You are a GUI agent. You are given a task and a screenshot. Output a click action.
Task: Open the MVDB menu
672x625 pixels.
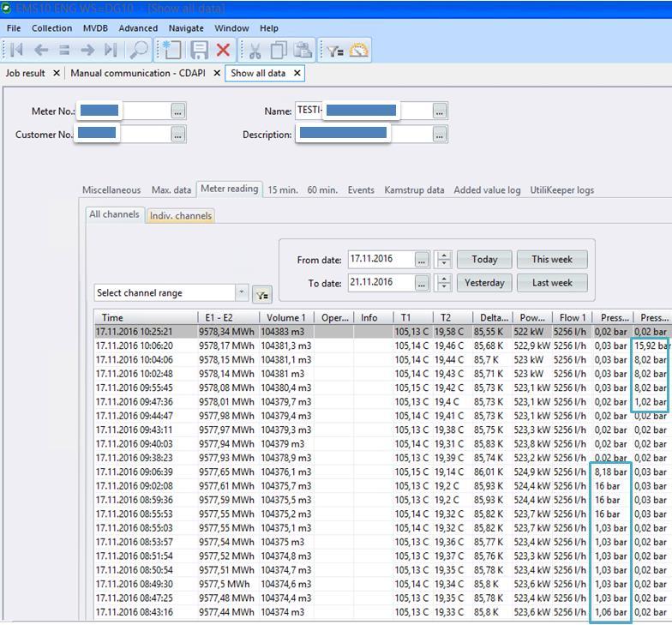point(95,28)
